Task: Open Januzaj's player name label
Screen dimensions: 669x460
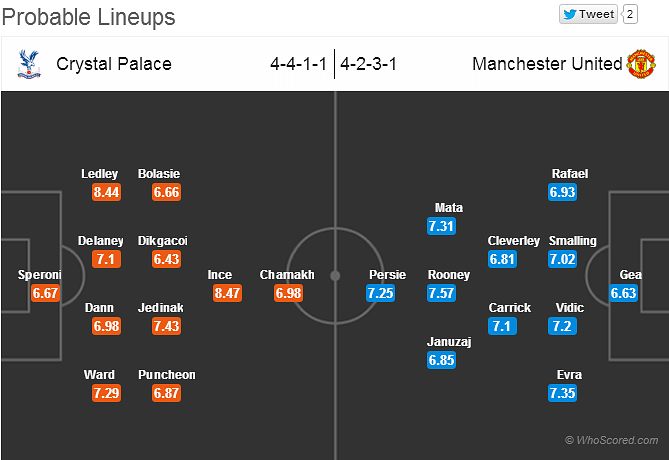Action: click(449, 342)
